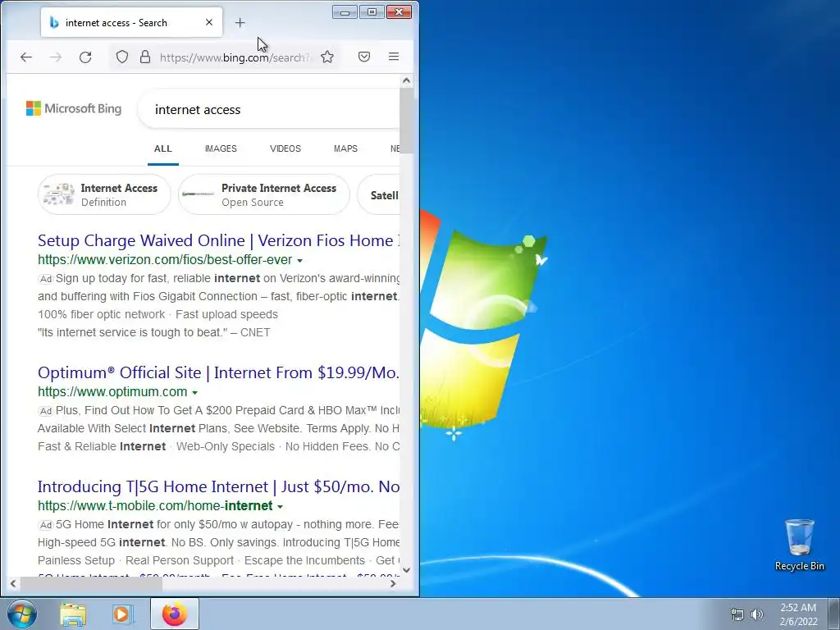
Task: Click the Microsoft Bing logo
Action: 74,109
